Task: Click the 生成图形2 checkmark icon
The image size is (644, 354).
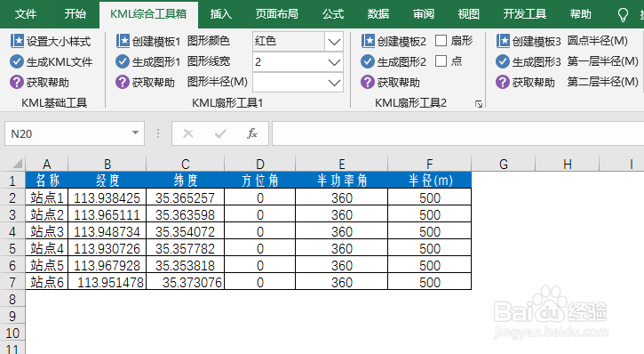Action: tap(368, 61)
